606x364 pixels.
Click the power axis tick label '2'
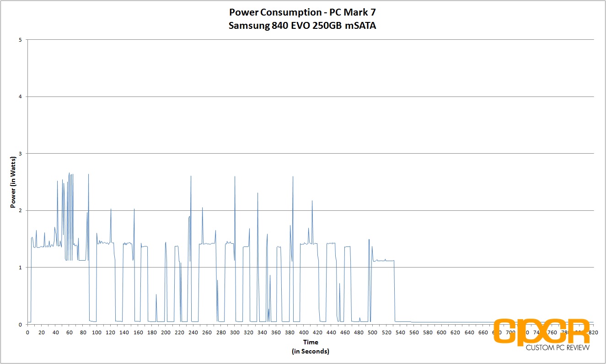click(x=21, y=210)
